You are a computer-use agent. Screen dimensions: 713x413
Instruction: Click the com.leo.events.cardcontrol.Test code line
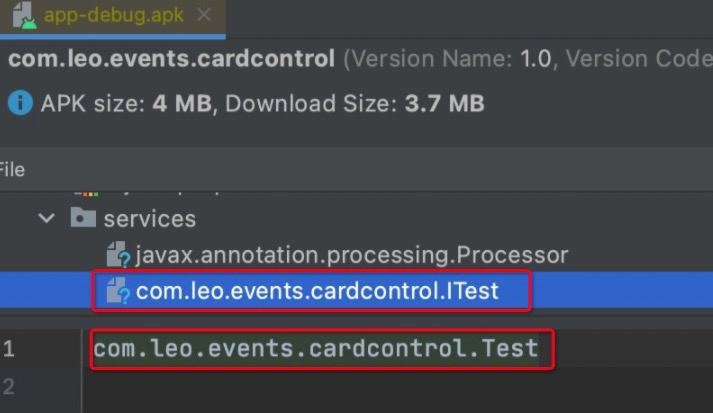pos(316,349)
